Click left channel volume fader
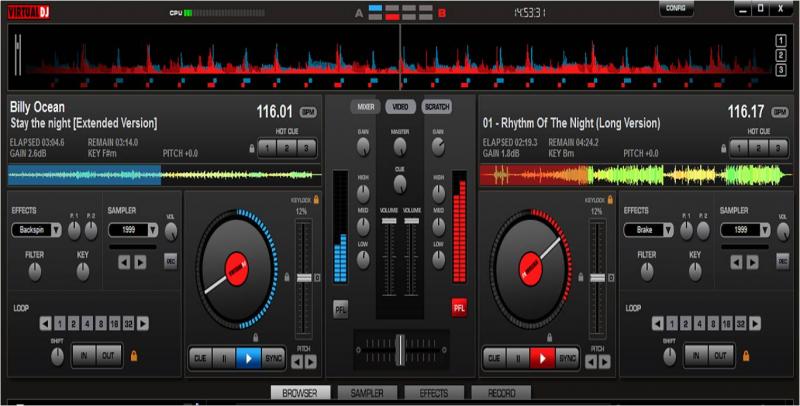The height and width of the screenshot is (406, 800). [389, 221]
